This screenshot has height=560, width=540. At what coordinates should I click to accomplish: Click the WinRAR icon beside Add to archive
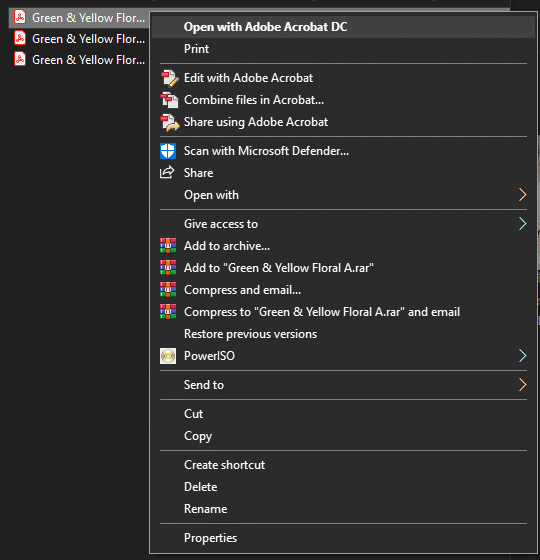point(168,246)
